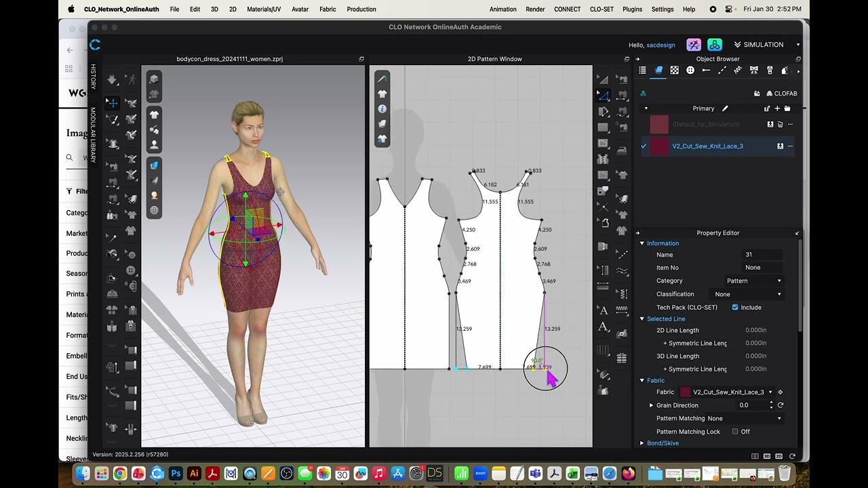Viewport: 868px width, 488px height.
Task: Click the Name field with value 31
Action: (x=763, y=255)
